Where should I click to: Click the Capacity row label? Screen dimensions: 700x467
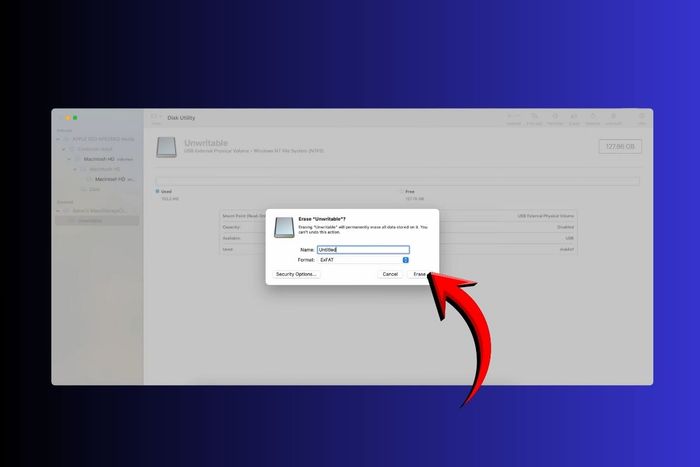coord(231,227)
